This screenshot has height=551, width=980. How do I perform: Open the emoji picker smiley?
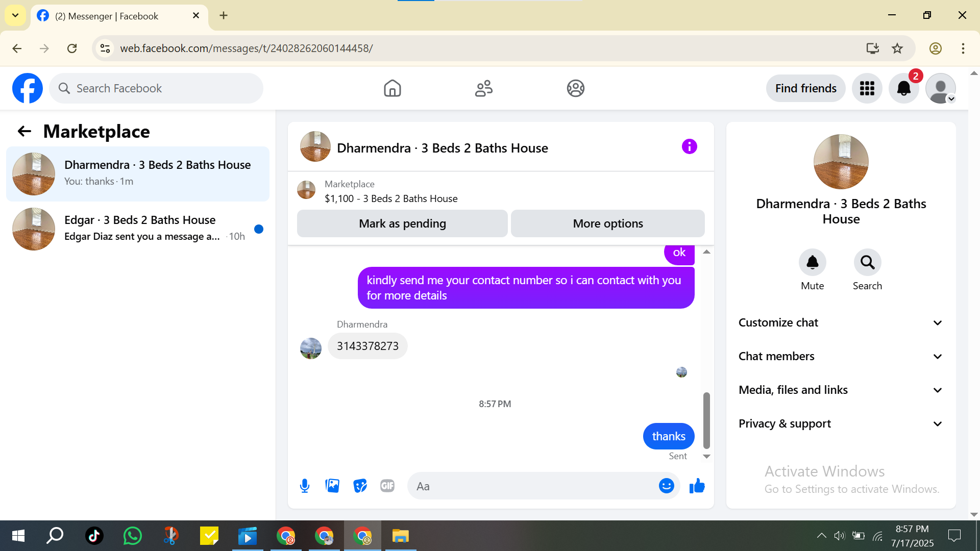click(x=666, y=486)
